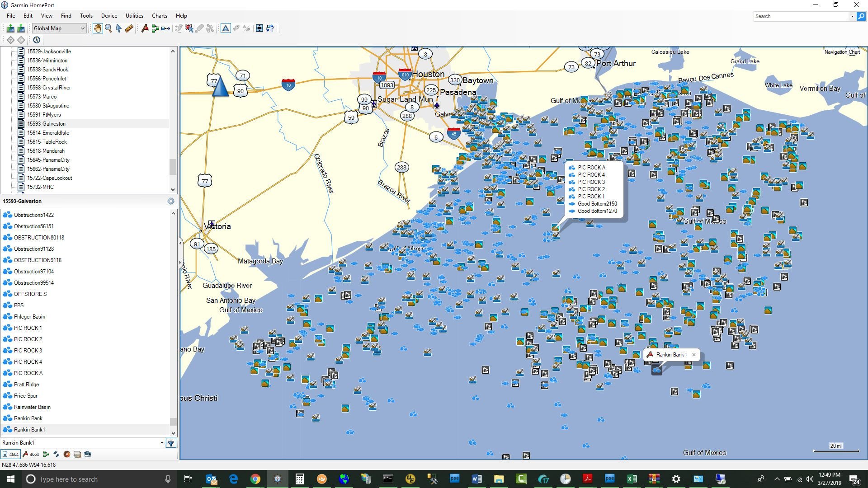Click the full-screen map view icon

tap(259, 28)
